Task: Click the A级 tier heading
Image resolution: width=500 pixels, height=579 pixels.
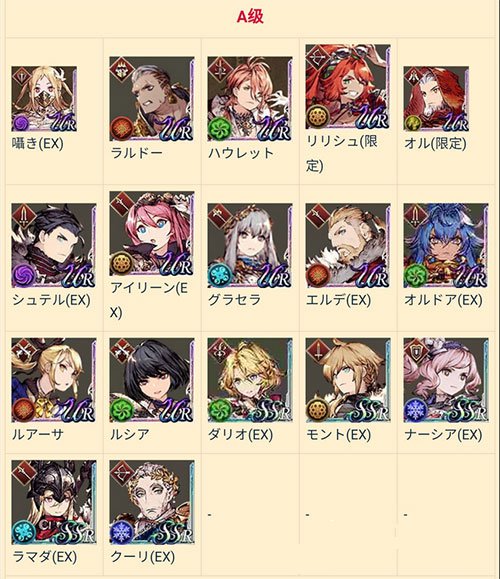Action: point(250,17)
